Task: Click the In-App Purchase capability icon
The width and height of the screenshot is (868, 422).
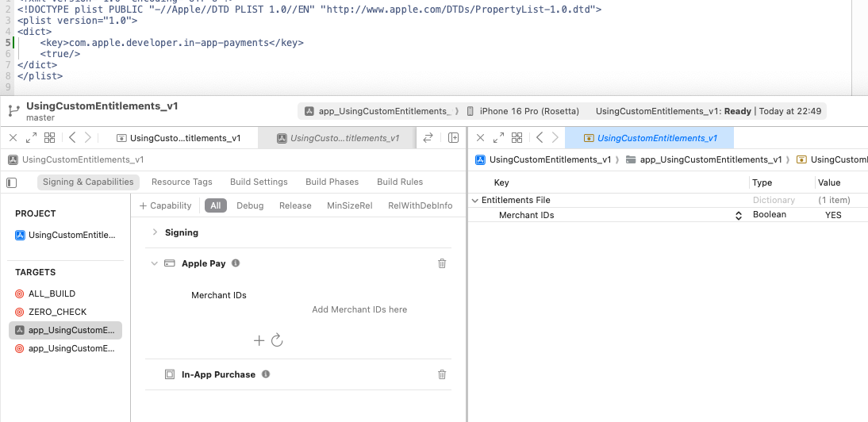Action: (x=170, y=374)
